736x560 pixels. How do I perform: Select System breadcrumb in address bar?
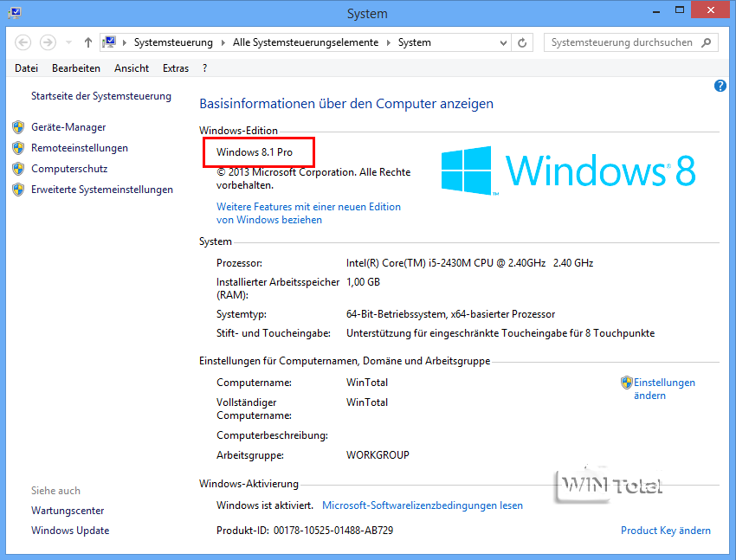[415, 42]
